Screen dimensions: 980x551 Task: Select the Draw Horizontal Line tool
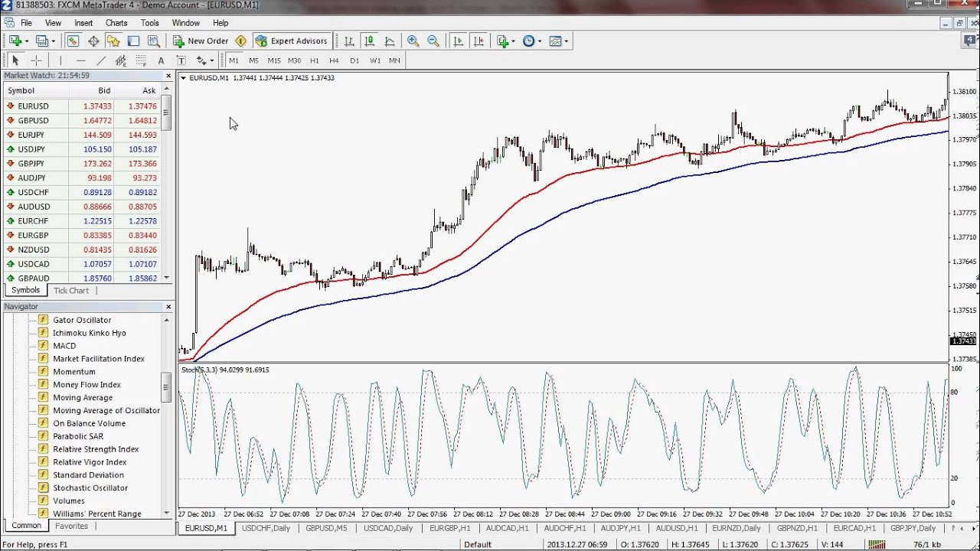click(x=80, y=60)
